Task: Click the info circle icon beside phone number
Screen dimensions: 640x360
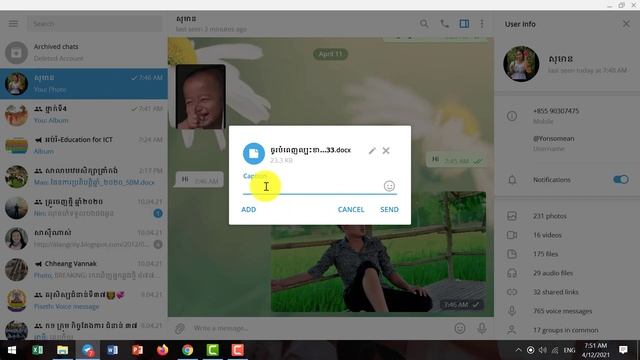Action: (512, 116)
